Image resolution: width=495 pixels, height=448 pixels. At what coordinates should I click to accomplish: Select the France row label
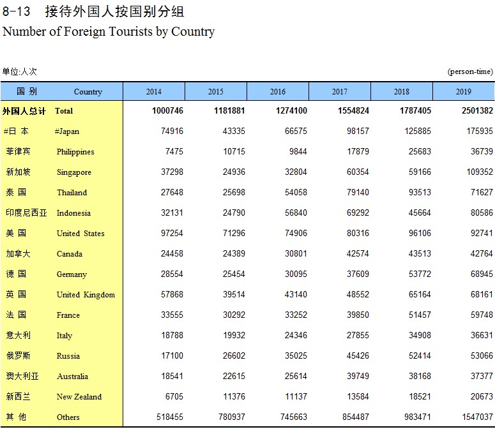[x=68, y=315]
